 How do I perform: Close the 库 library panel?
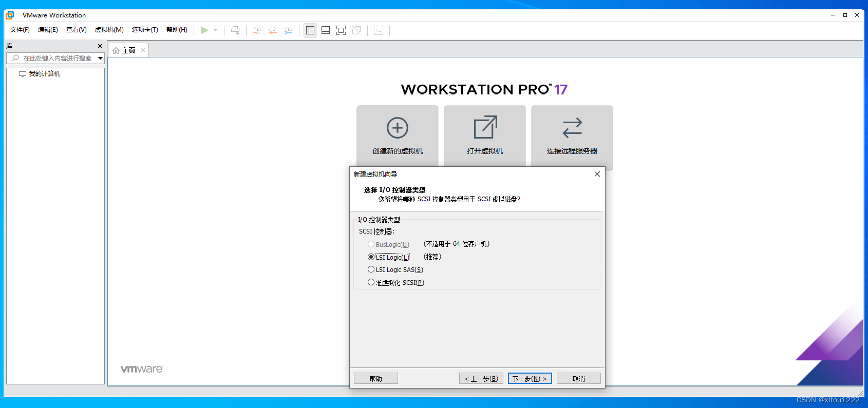100,46
